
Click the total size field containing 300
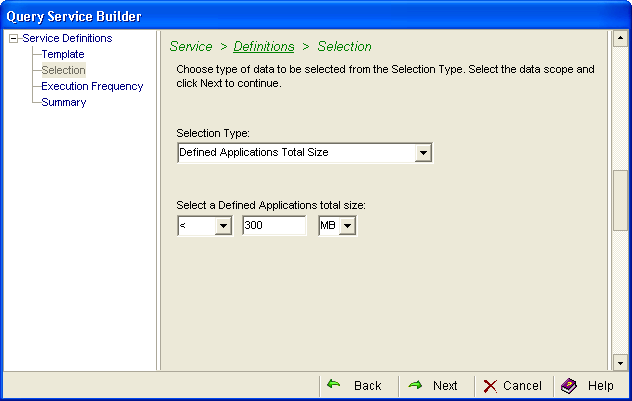(274, 225)
